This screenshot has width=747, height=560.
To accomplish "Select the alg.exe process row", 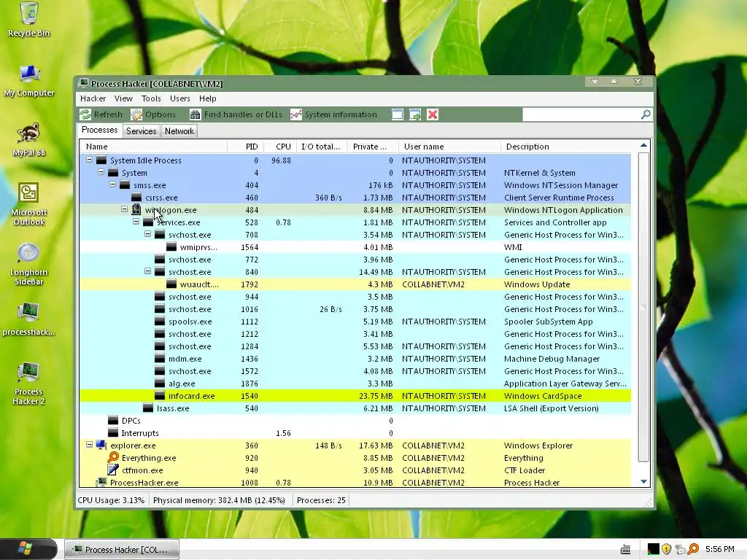I will [x=355, y=384].
